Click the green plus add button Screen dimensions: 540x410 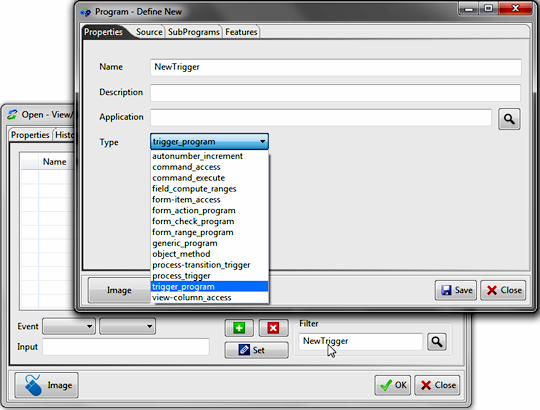[x=239, y=328]
